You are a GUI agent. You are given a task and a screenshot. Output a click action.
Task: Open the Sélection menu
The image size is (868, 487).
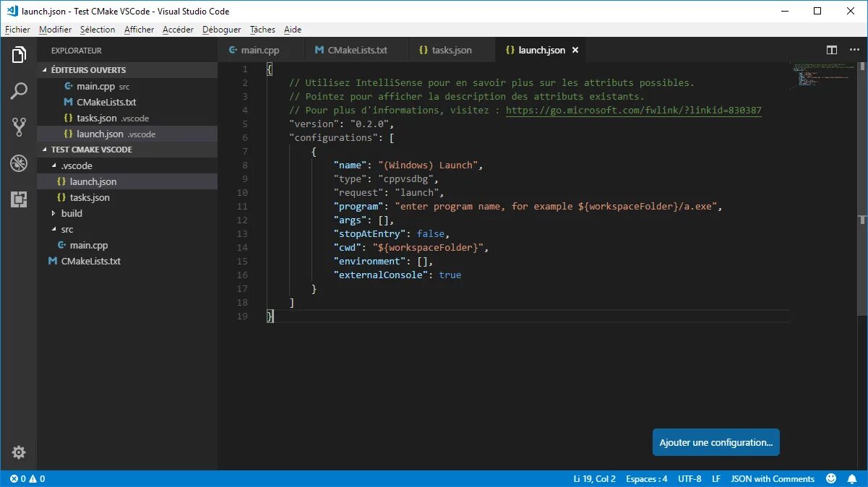(x=98, y=30)
